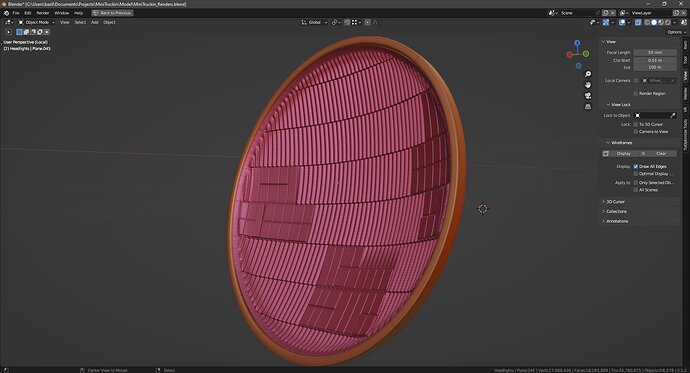The height and width of the screenshot is (373, 690).
Task: Click the Back to Previous button
Action: tap(112, 13)
